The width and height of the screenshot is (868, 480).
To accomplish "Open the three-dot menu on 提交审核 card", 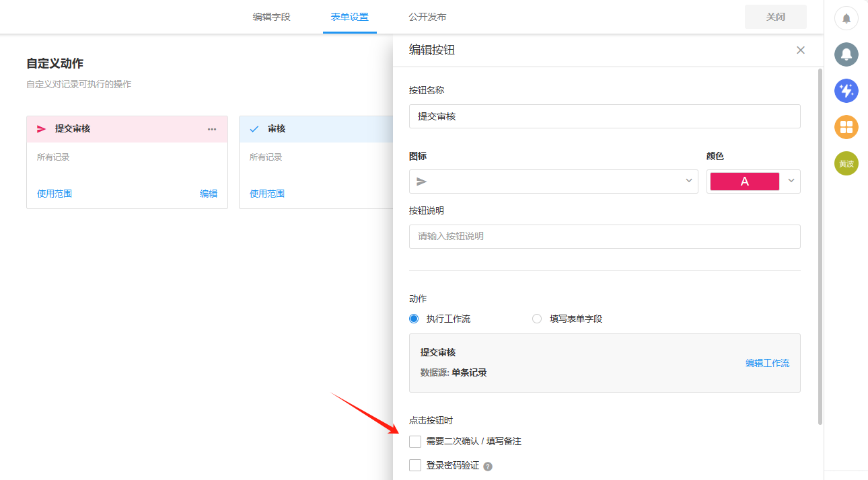I will pos(212,129).
